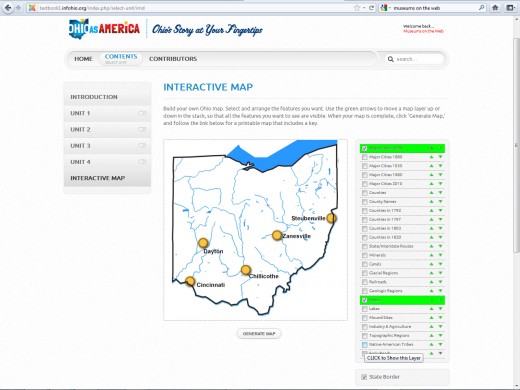Show the Railroads layer
Screen dimensions: 520x390
(365, 282)
